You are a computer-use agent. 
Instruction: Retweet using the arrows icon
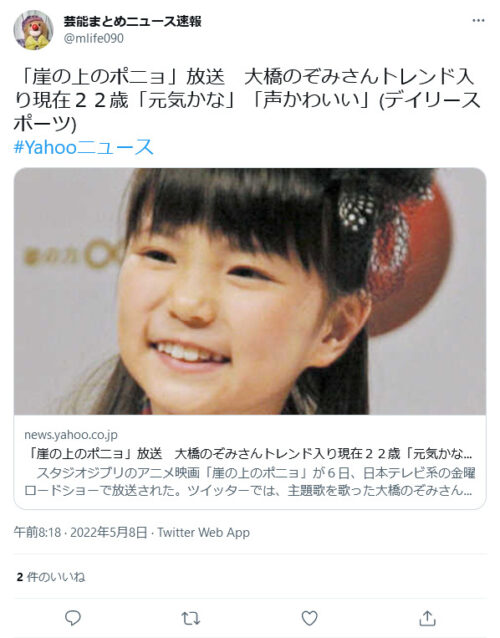tap(191, 618)
